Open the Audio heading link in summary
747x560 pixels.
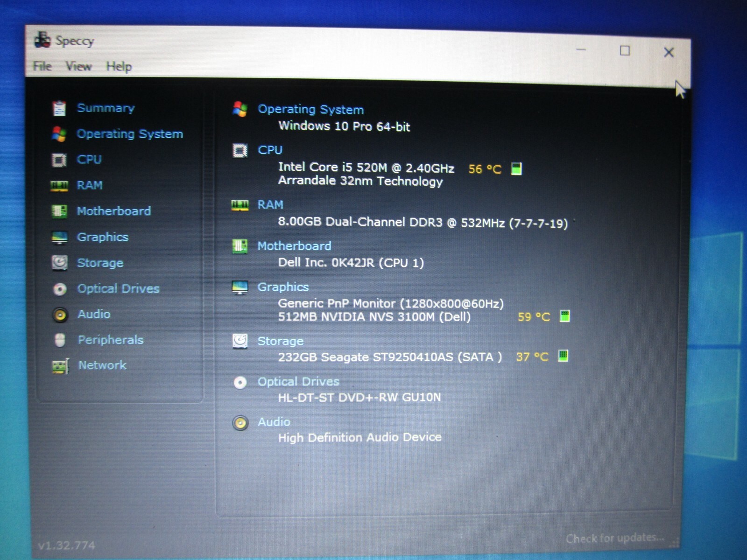pyautogui.click(x=274, y=422)
